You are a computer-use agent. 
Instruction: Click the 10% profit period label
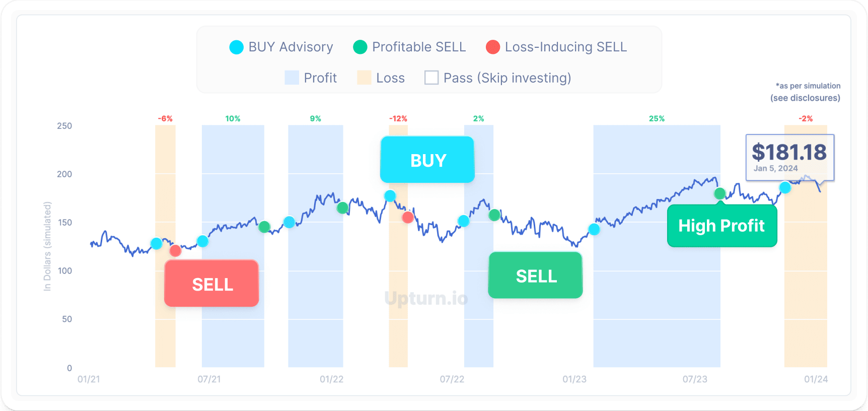(233, 119)
